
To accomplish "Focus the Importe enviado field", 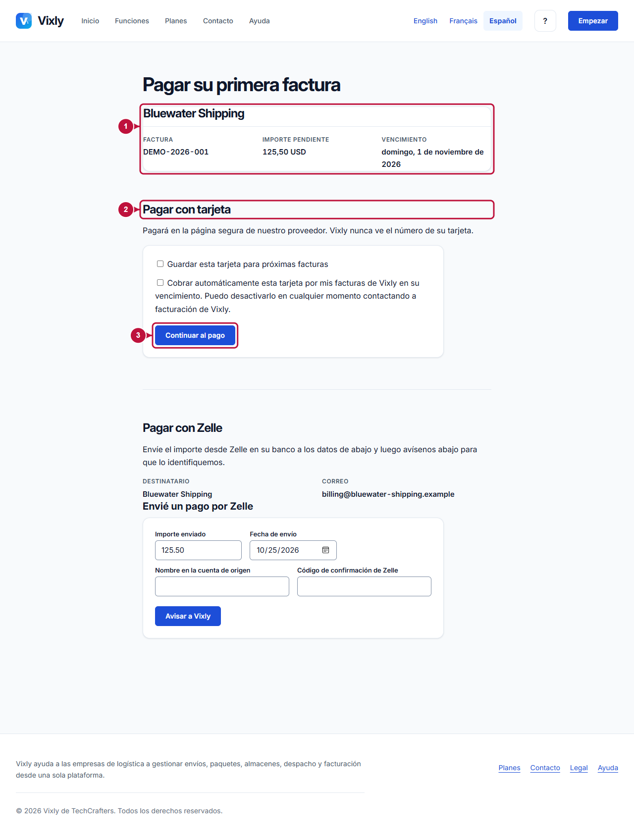I will [198, 550].
